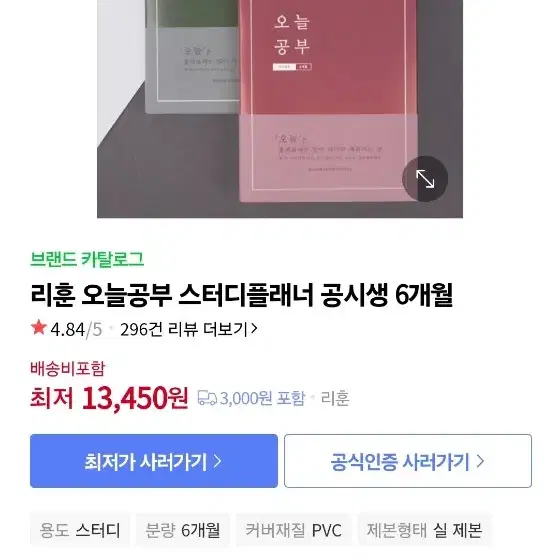
Task: Click the 공식인증 사러가기 button
Action: [x=408, y=461]
